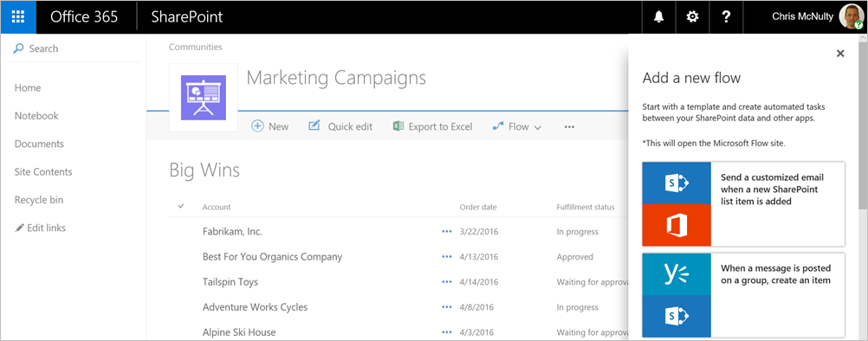The height and width of the screenshot is (341, 868).
Task: Open the Alpine Ski House item
Action: coord(239,332)
